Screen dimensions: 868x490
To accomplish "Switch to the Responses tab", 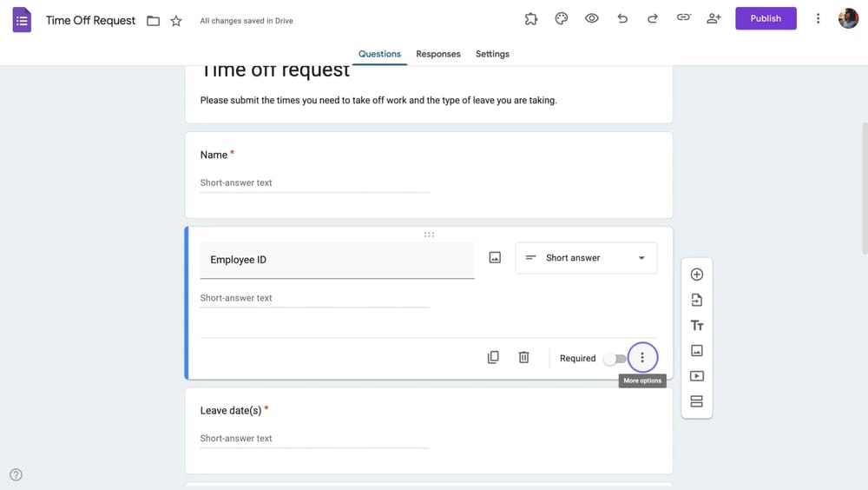I will point(437,54).
